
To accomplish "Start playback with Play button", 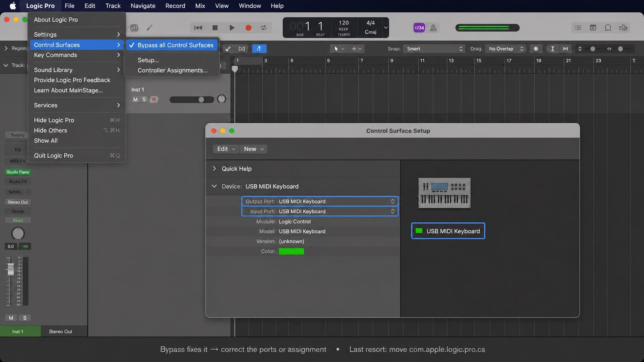I will coord(231,28).
